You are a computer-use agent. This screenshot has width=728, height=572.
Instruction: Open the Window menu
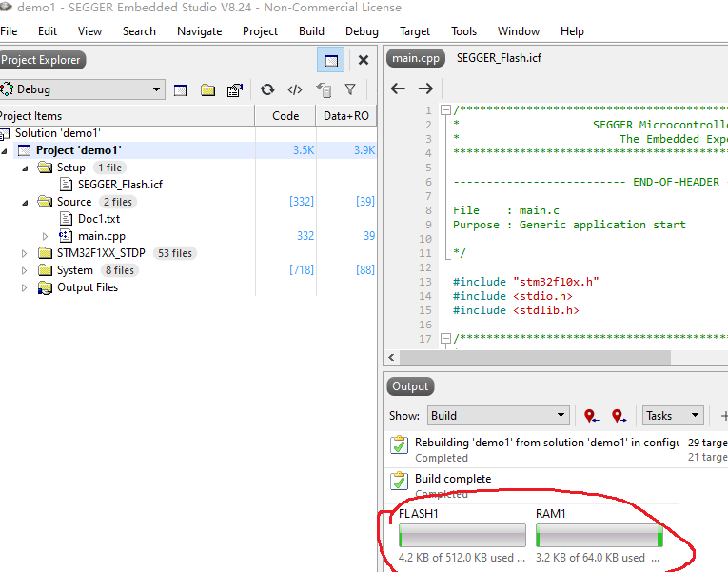tap(518, 31)
